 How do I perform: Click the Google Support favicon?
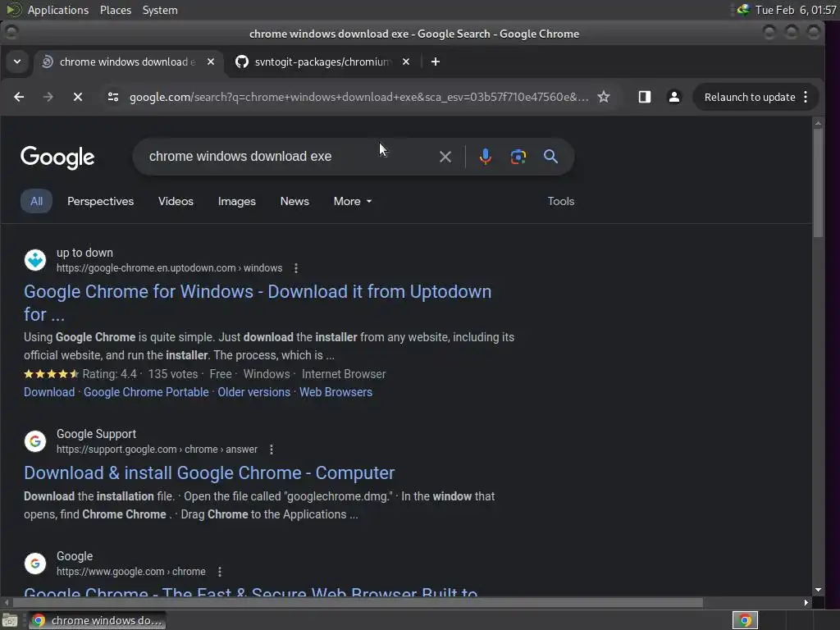tap(35, 441)
